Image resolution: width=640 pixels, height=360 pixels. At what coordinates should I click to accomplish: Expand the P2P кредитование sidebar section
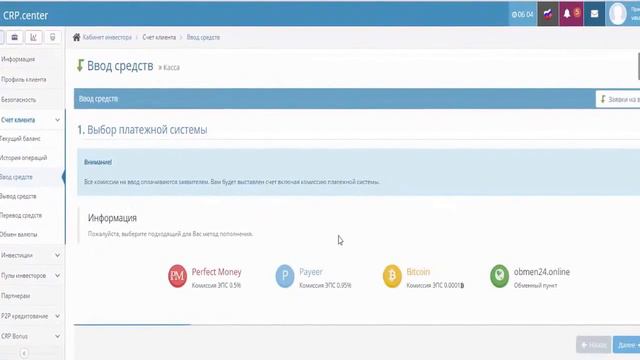click(32, 316)
